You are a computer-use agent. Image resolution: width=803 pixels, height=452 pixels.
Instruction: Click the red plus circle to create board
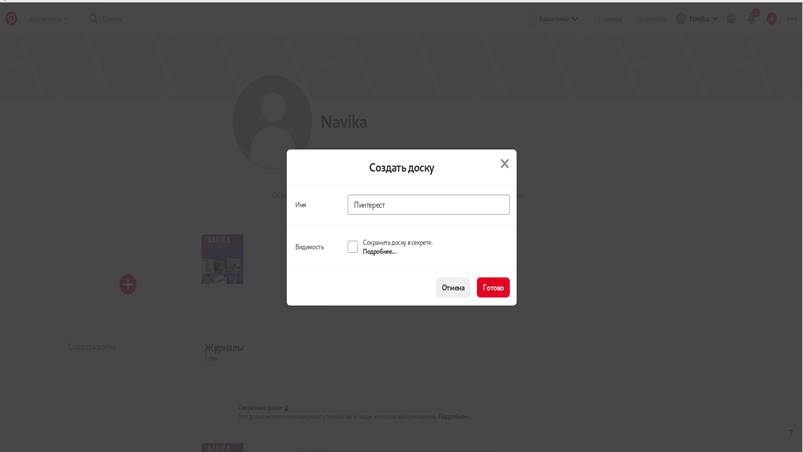[128, 284]
